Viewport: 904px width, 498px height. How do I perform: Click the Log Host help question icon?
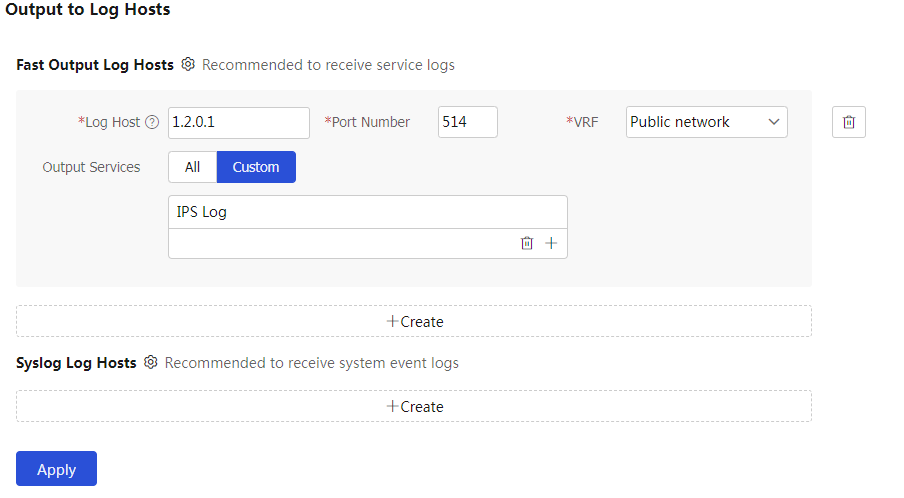(152, 122)
